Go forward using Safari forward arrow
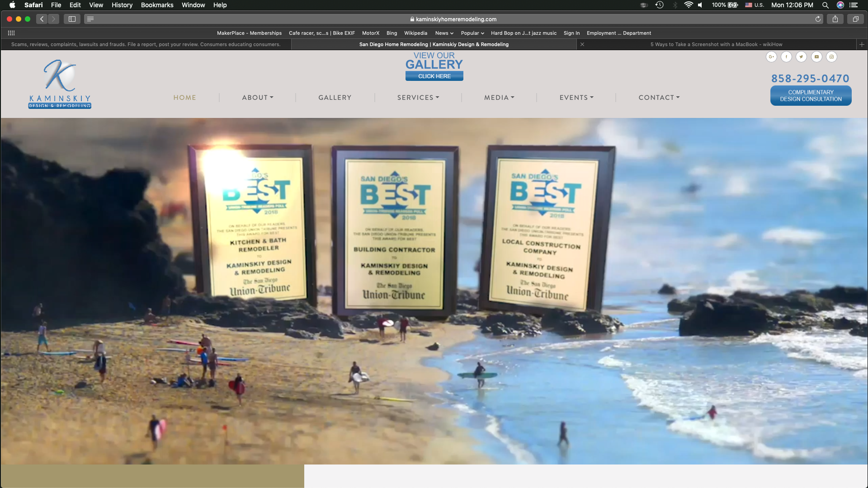 (x=53, y=19)
